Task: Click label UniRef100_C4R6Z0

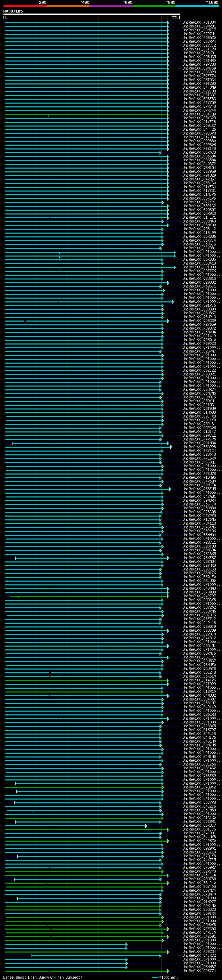Action: (199, 841)
